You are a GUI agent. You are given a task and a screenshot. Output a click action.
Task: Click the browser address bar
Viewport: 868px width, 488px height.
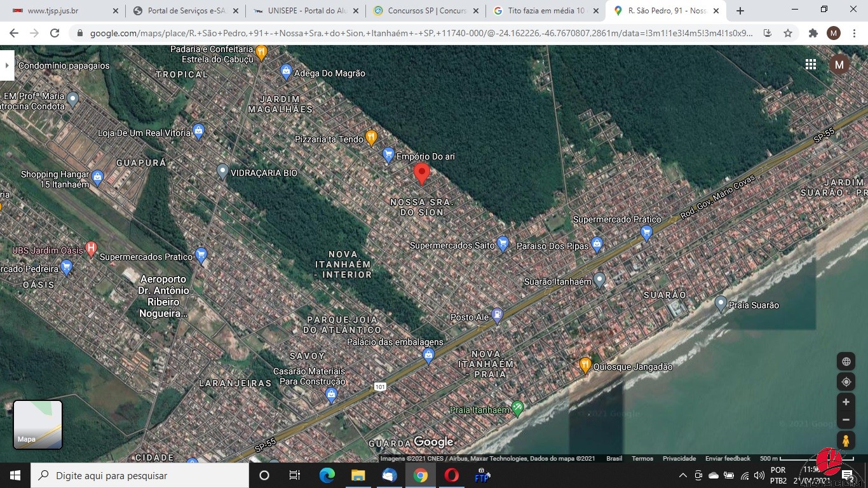click(419, 33)
